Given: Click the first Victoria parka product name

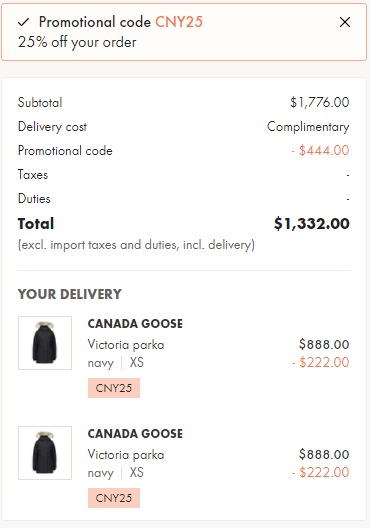Looking at the screenshot, I should pos(126,345).
